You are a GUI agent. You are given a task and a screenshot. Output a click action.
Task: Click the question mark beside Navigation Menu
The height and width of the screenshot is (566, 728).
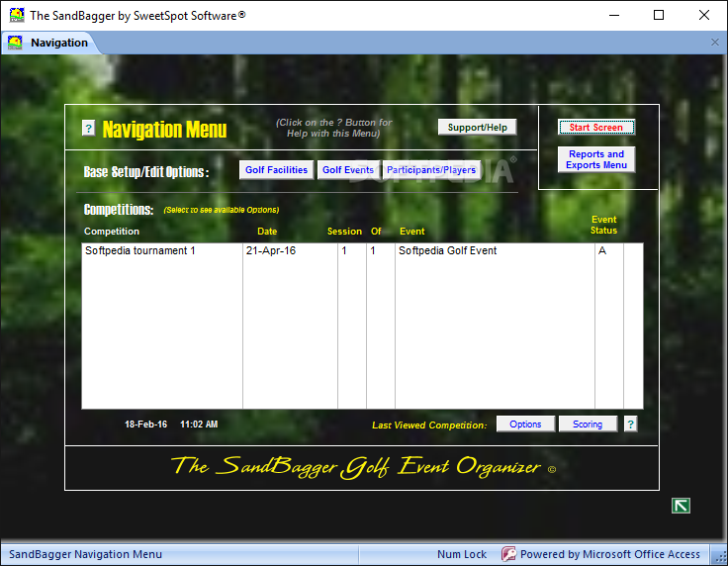[88, 128]
